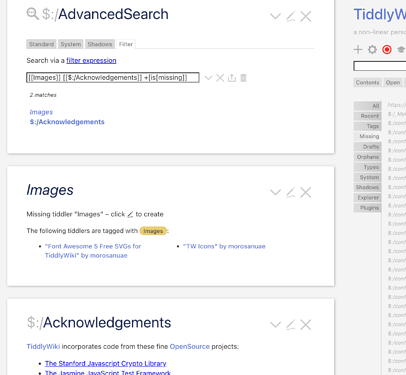Expand more actions for Images tiddler
This screenshot has width=406, height=375.
(x=275, y=192)
